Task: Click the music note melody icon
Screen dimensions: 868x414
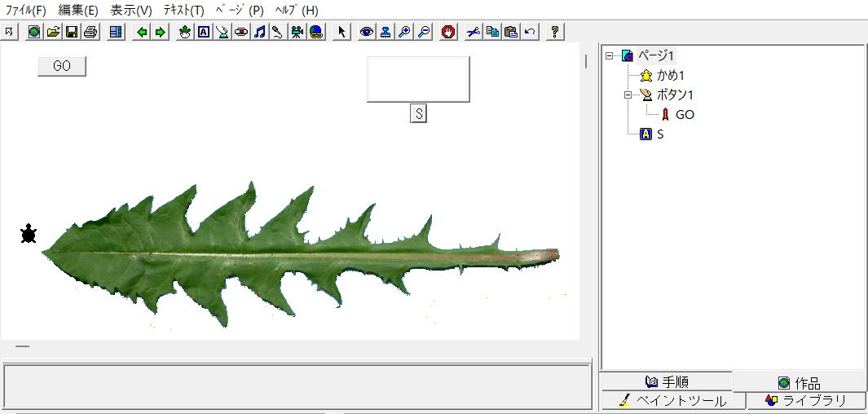Action: click(x=260, y=32)
